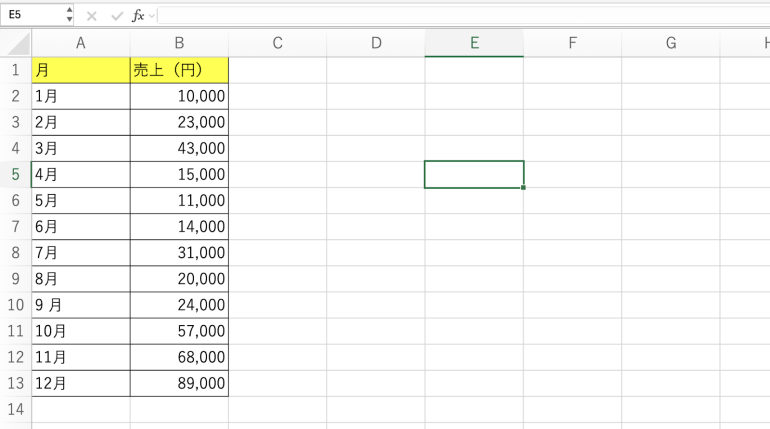Click the cell containing 5月
Screen dimensions: 770x429
[x=81, y=200]
